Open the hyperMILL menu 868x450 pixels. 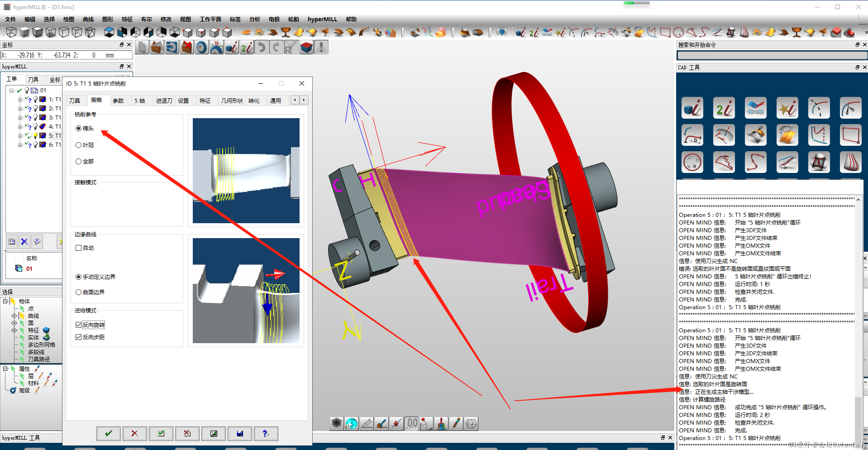pos(322,19)
